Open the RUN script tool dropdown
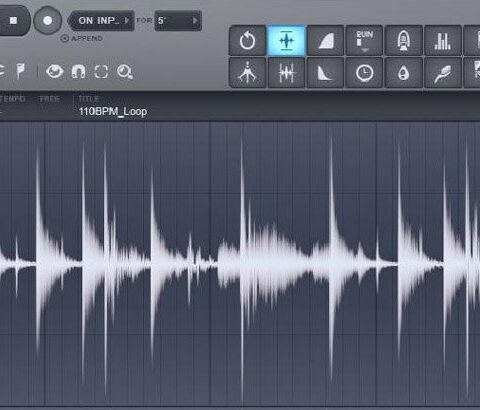 pyautogui.click(x=364, y=41)
